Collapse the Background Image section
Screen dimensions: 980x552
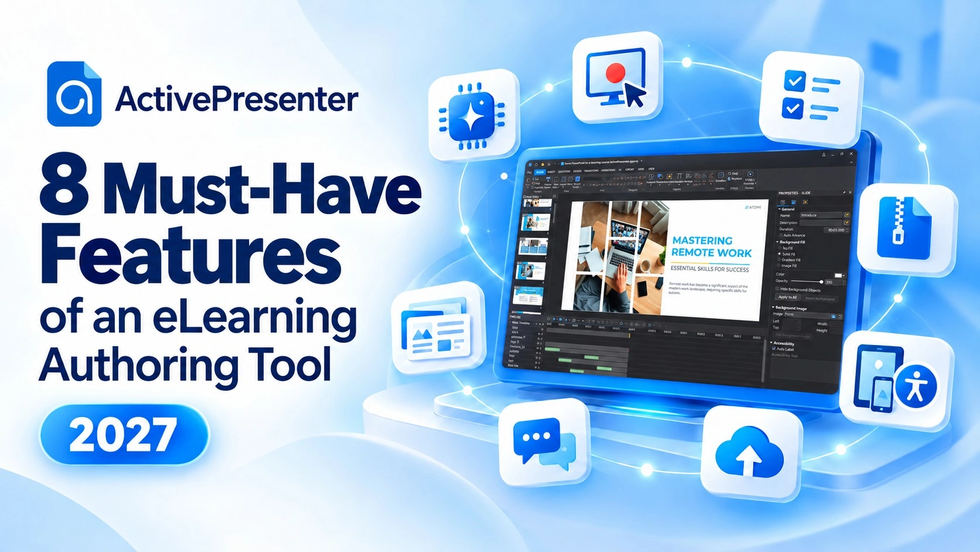tap(773, 307)
